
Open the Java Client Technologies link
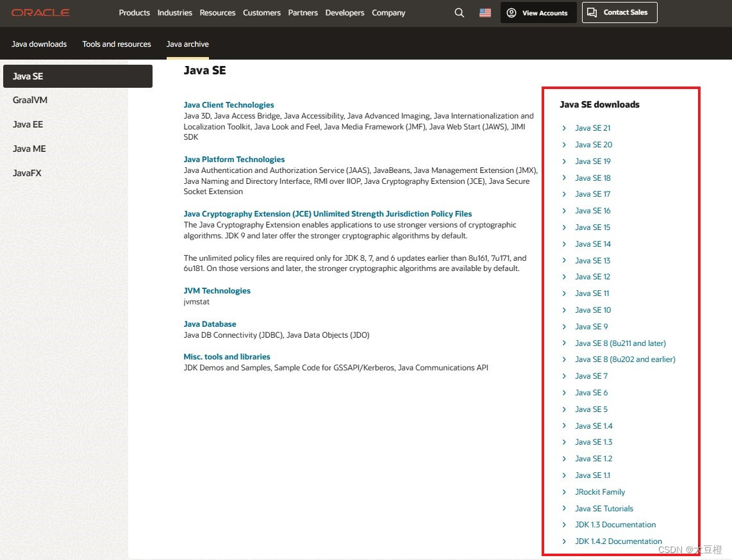coord(229,104)
